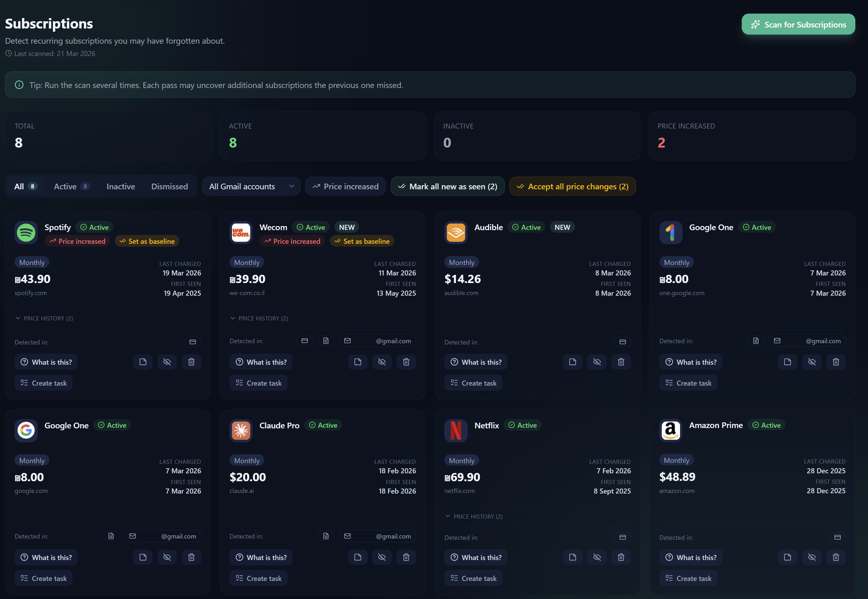
Task: Click the NEW badge on Audible
Action: [x=562, y=227]
